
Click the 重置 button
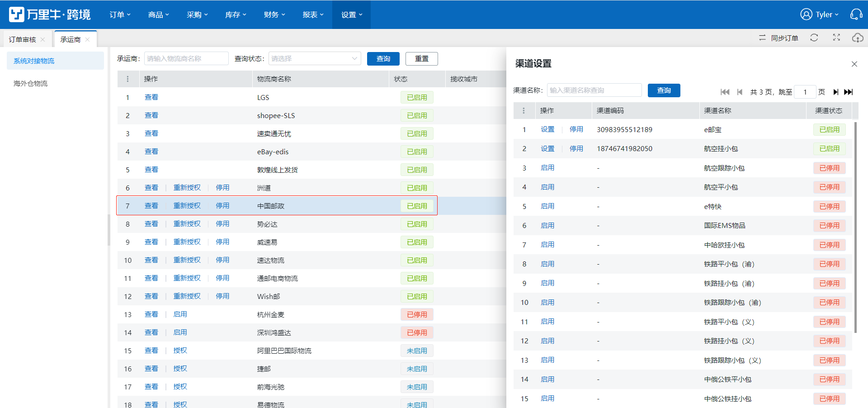[422, 58]
